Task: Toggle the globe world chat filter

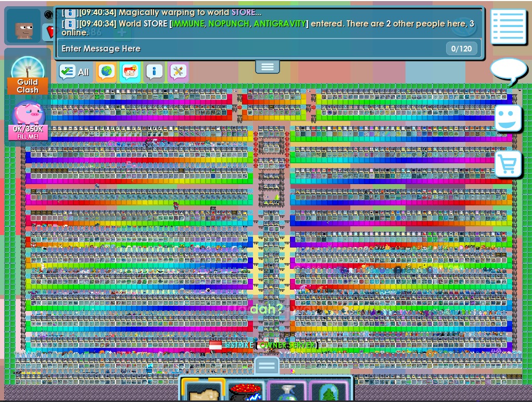Action: pos(106,72)
